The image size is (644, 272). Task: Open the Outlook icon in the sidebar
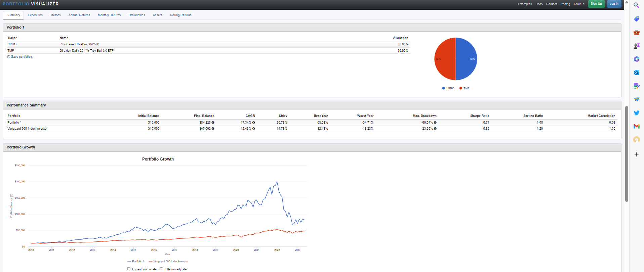pyautogui.click(x=636, y=73)
